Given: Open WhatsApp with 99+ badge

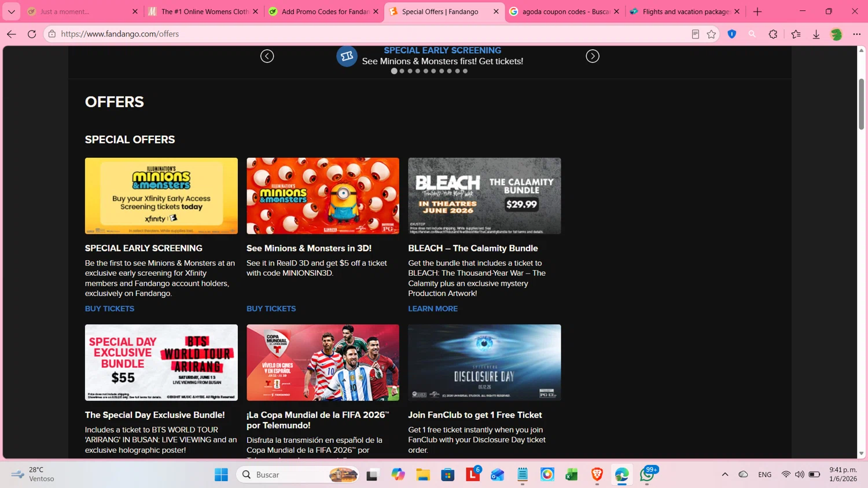Looking at the screenshot, I should click(x=648, y=474).
